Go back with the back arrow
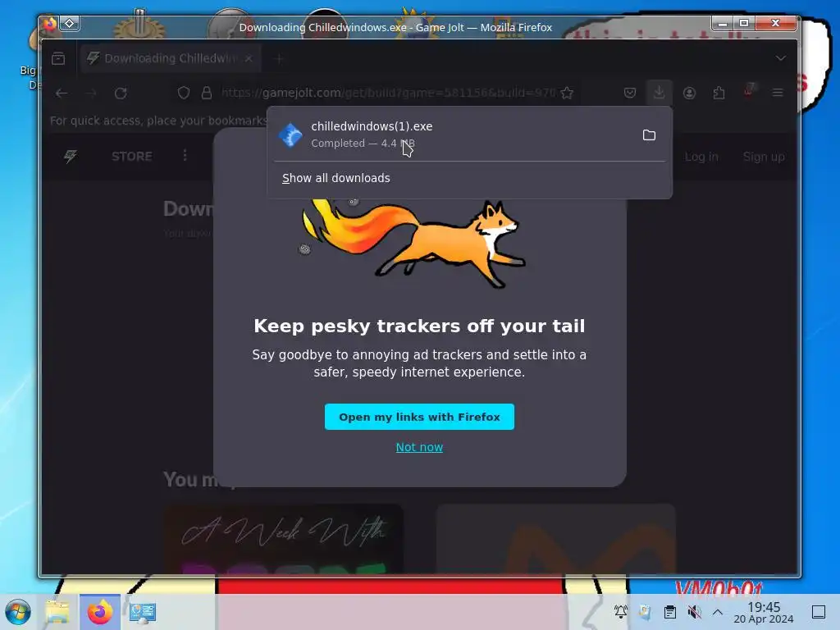This screenshot has width=840, height=630. [62, 94]
